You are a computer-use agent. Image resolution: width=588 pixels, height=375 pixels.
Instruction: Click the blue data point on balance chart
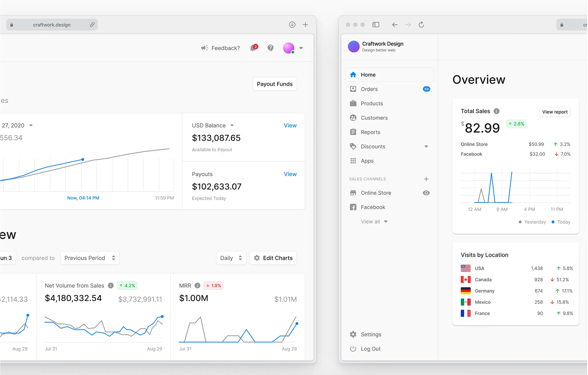[83, 159]
